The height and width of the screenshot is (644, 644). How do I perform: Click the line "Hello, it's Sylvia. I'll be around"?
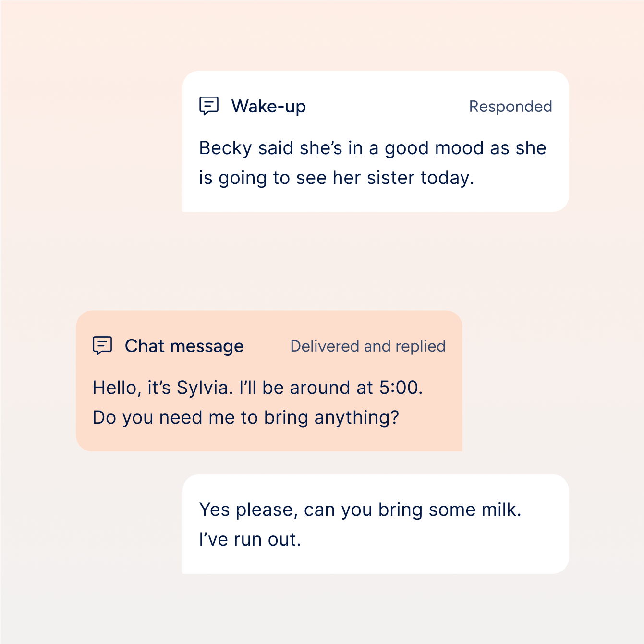pyautogui.click(x=257, y=388)
